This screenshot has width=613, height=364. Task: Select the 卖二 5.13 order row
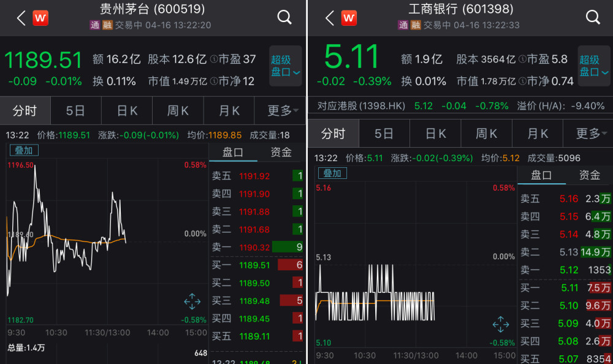pyautogui.click(x=565, y=252)
